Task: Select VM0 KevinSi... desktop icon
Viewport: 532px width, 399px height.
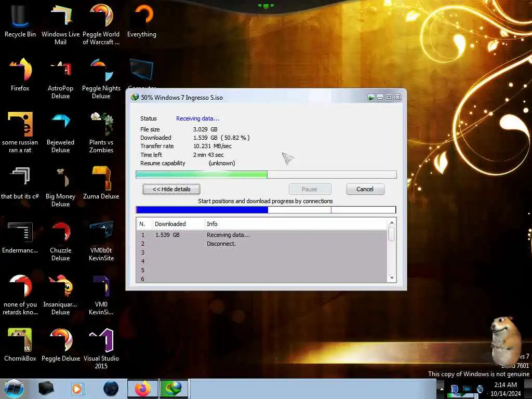Action: (x=101, y=295)
